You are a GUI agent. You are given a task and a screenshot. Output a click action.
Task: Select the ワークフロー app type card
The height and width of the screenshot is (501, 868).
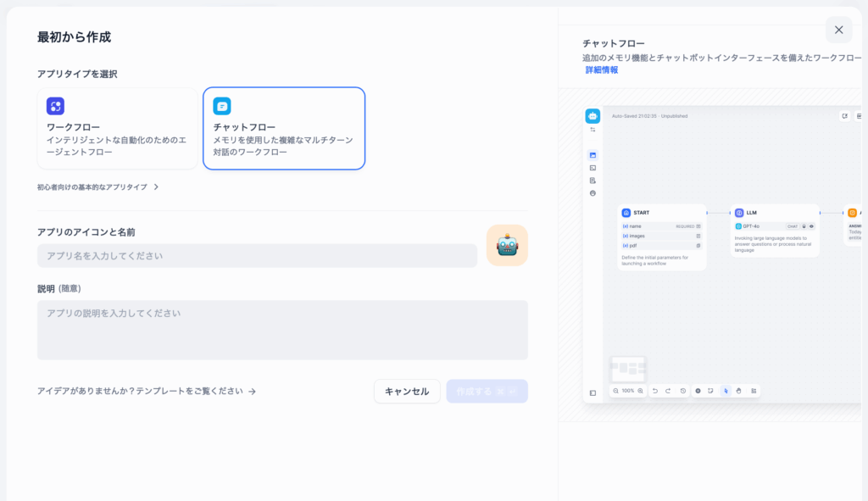point(117,129)
